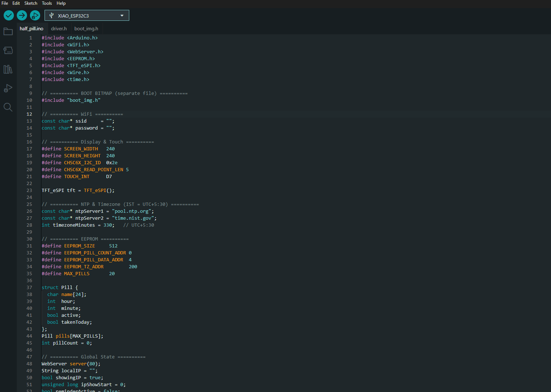This screenshot has height=392, width=551.
Task: Click the 'TFT_eSPI tft = TFT_eSPI();' line
Action: 78,191
